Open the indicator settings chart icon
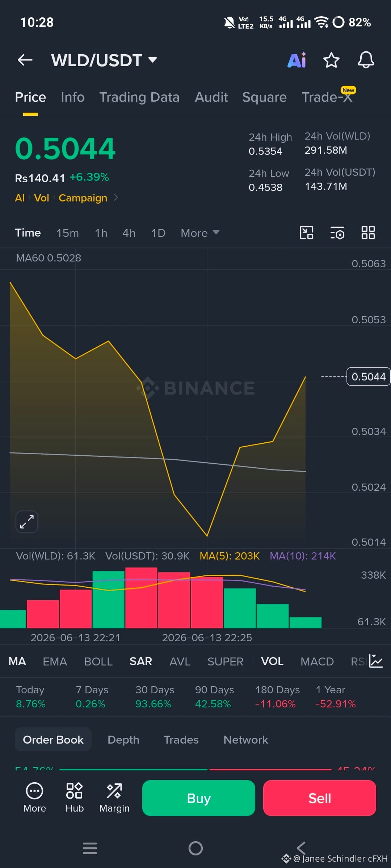 point(376,661)
